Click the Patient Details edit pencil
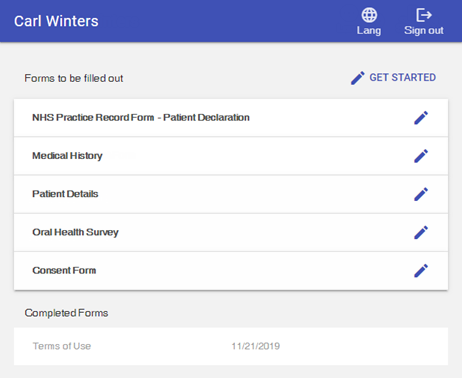The height and width of the screenshot is (378, 462). coord(421,194)
